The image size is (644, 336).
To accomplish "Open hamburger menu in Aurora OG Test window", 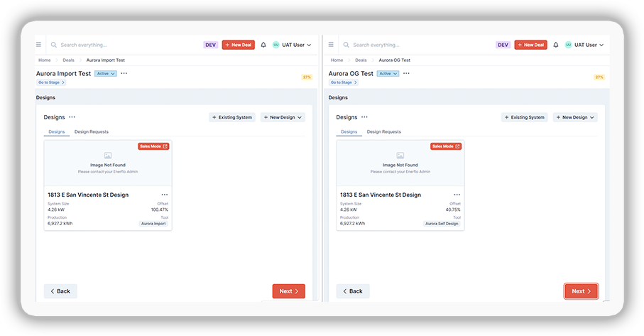I will (331, 44).
